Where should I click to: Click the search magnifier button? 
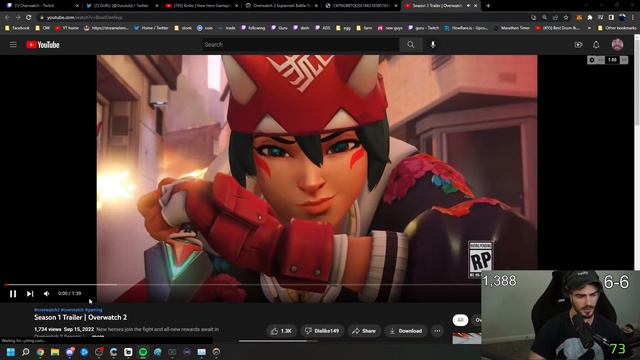tap(411, 44)
